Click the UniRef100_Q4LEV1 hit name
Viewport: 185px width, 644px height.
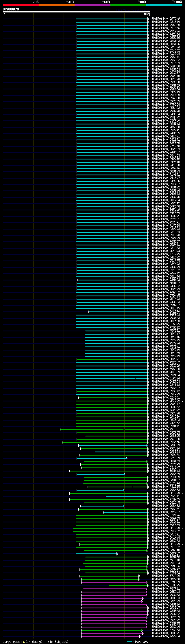click(166, 136)
